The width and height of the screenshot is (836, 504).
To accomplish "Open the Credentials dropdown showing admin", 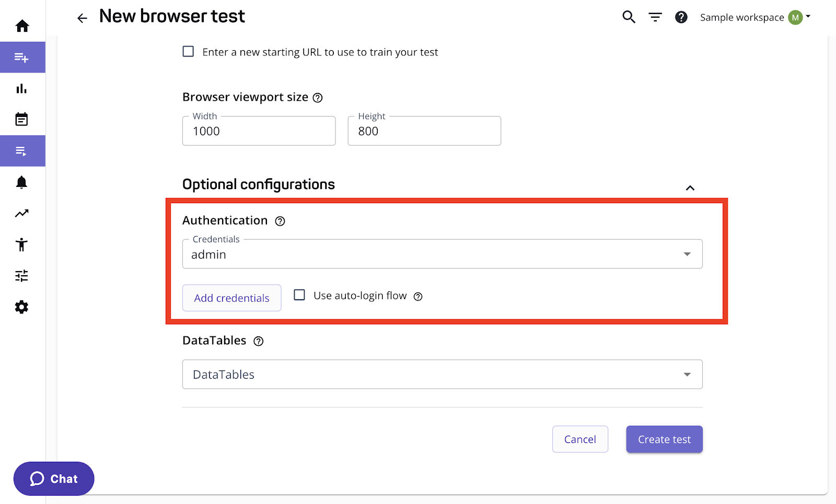I will pos(442,254).
